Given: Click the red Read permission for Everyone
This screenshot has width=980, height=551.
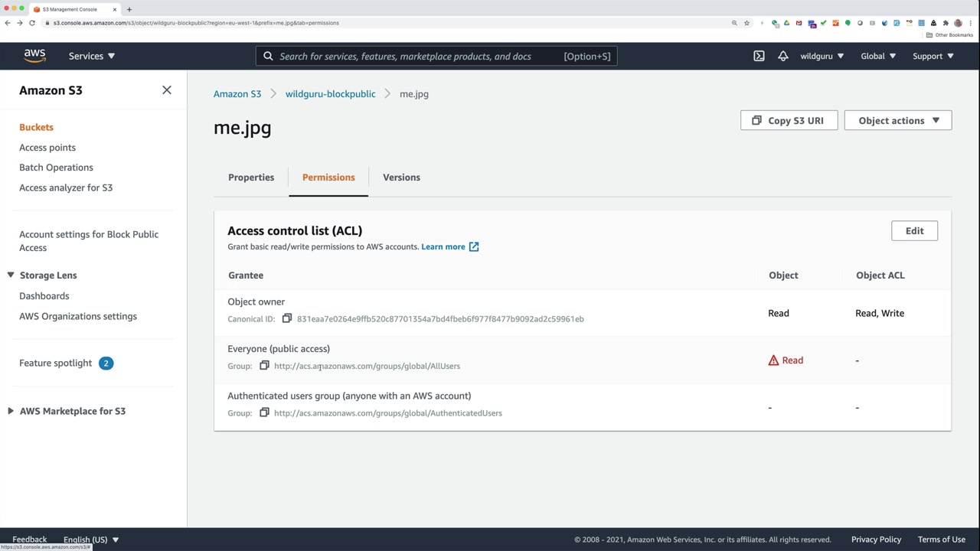Looking at the screenshot, I should [x=792, y=360].
